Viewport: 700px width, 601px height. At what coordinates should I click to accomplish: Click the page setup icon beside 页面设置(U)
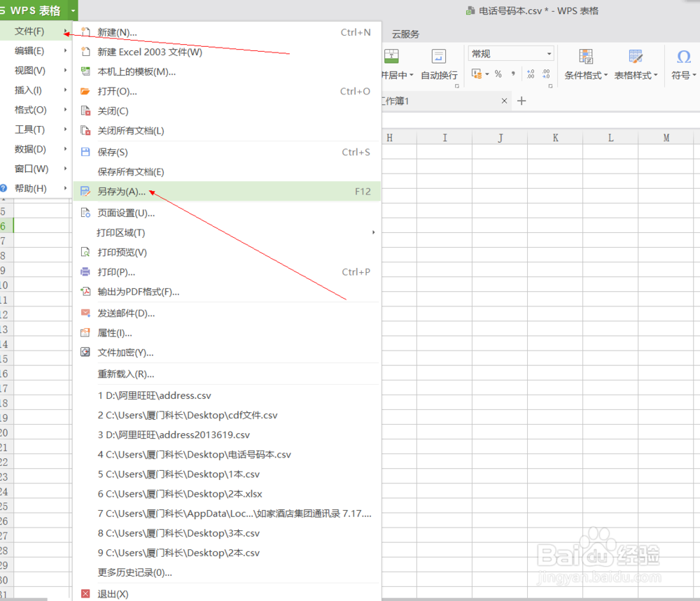point(85,213)
